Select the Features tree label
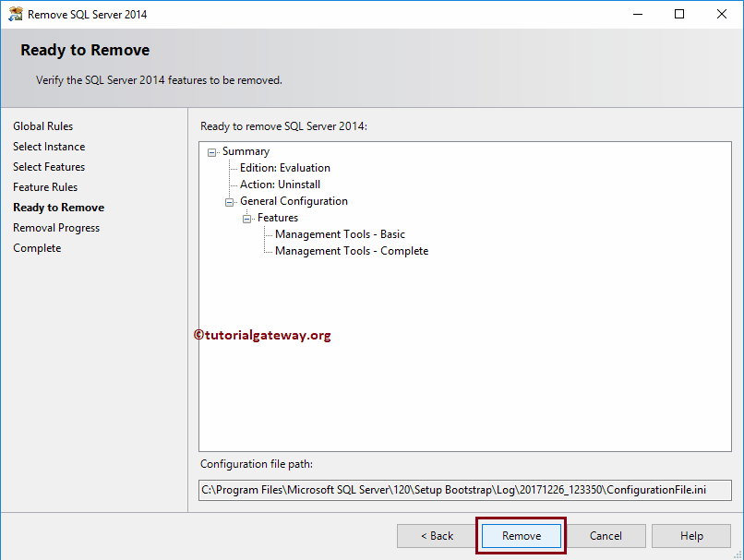This screenshot has width=744, height=560. (x=278, y=218)
